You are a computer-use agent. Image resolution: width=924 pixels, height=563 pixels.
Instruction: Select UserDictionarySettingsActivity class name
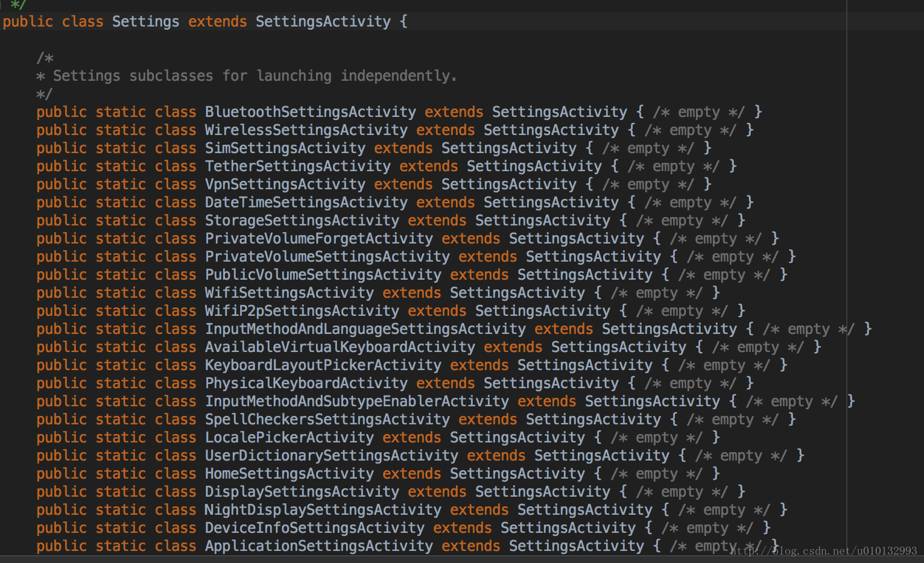click(332, 456)
